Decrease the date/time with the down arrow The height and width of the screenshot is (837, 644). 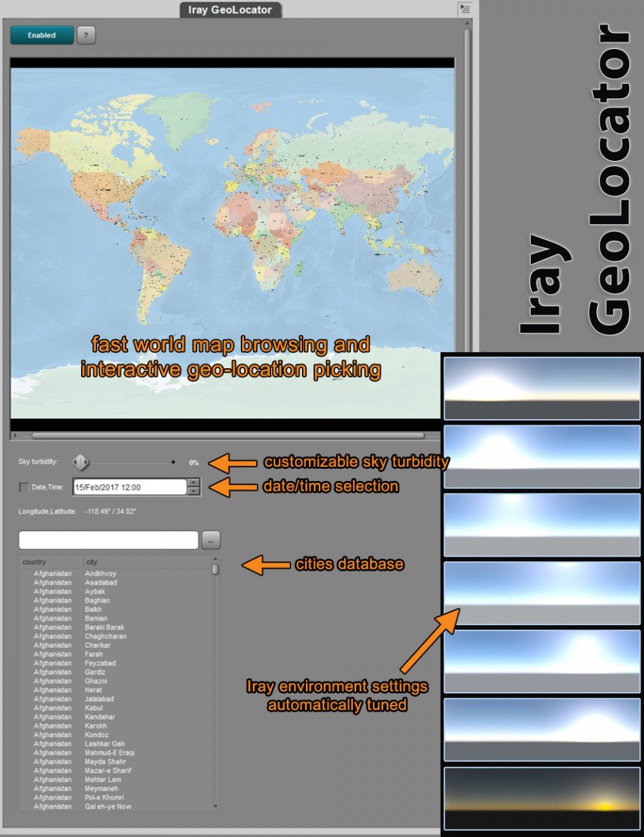click(194, 492)
